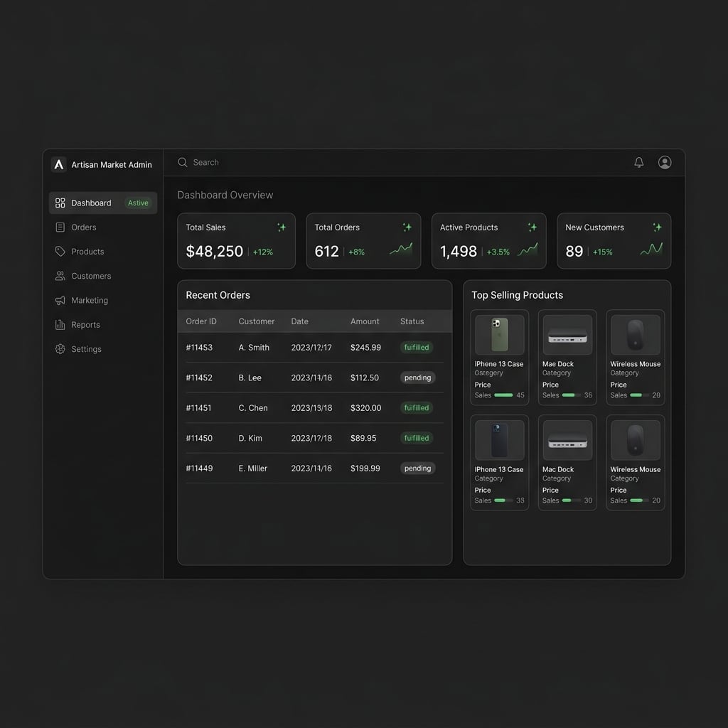The width and height of the screenshot is (728, 728).
Task: Toggle the fulfilled status on order #11453
Action: [417, 347]
